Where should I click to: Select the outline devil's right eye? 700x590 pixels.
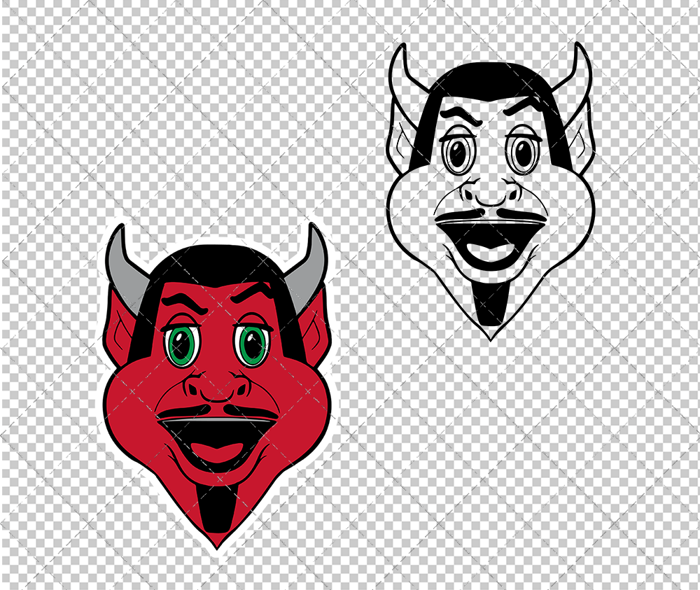click(524, 154)
